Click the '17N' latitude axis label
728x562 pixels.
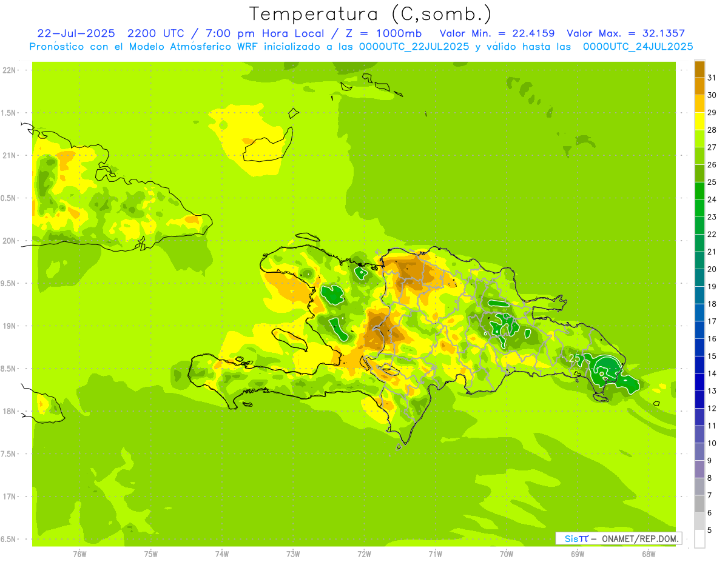coord(9,497)
